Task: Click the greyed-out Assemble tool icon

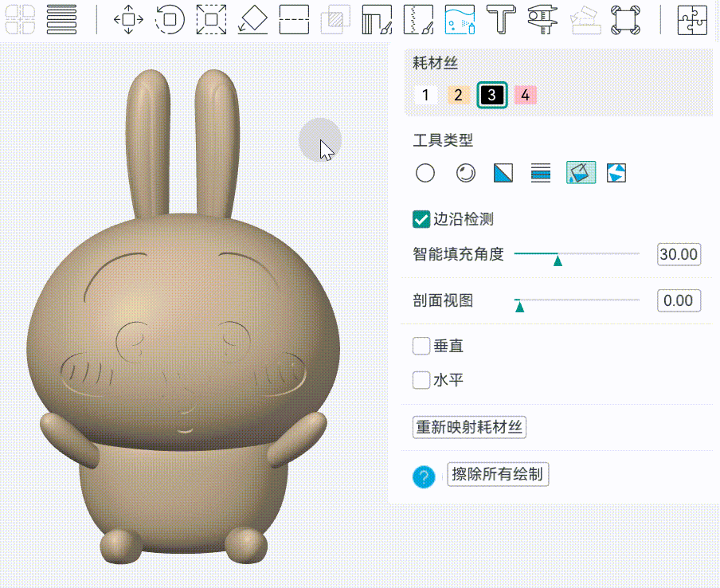Action: click(x=585, y=19)
